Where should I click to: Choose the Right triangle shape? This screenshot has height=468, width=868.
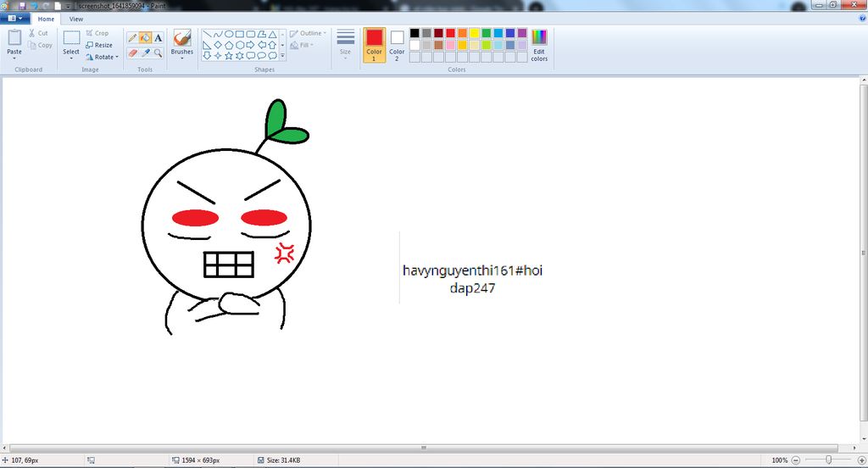pyautogui.click(x=207, y=45)
